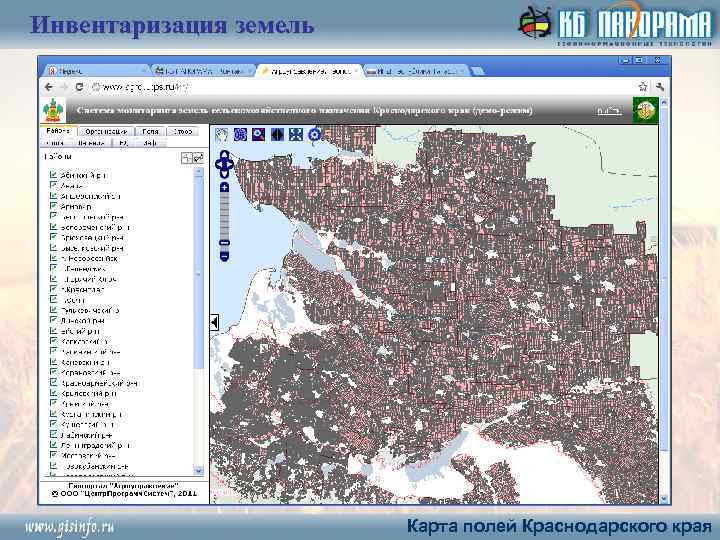Image resolution: width=720 pixels, height=540 pixels.
Task: Click the underlined link in the header bar
Action: (x=609, y=111)
